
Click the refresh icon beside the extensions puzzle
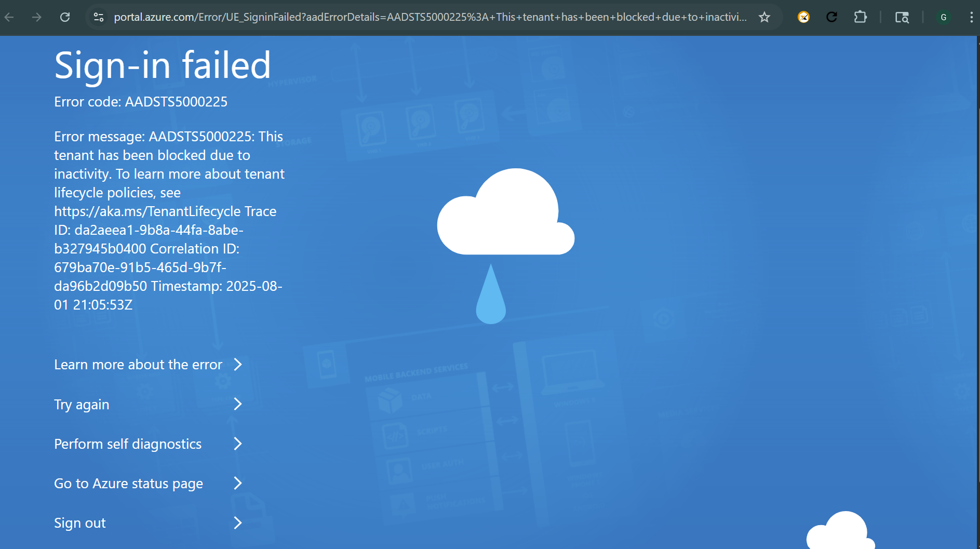[832, 17]
